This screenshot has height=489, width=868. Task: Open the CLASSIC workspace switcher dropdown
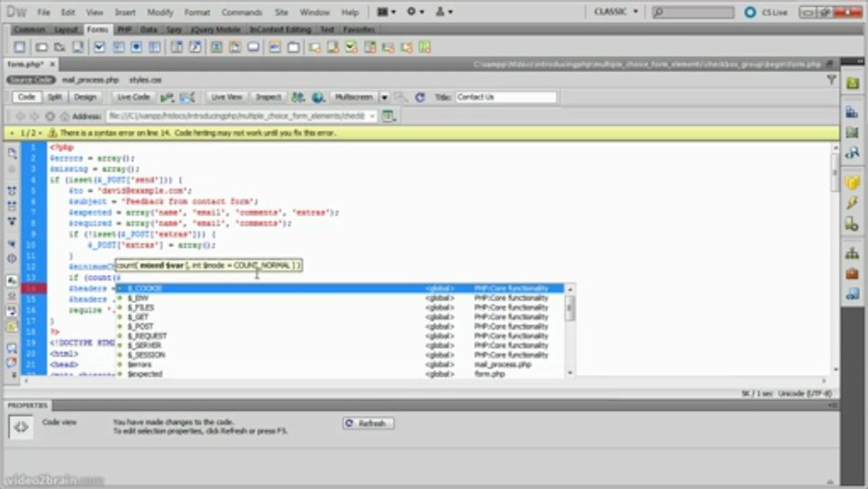[x=616, y=12]
